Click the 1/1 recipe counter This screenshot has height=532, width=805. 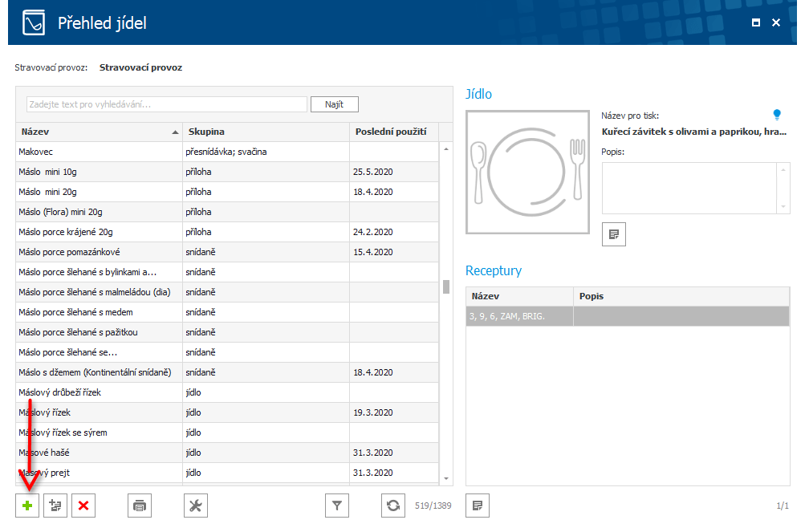(783, 506)
